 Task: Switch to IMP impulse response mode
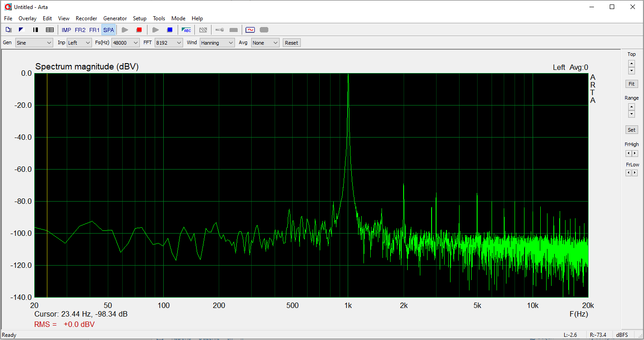pos(66,30)
